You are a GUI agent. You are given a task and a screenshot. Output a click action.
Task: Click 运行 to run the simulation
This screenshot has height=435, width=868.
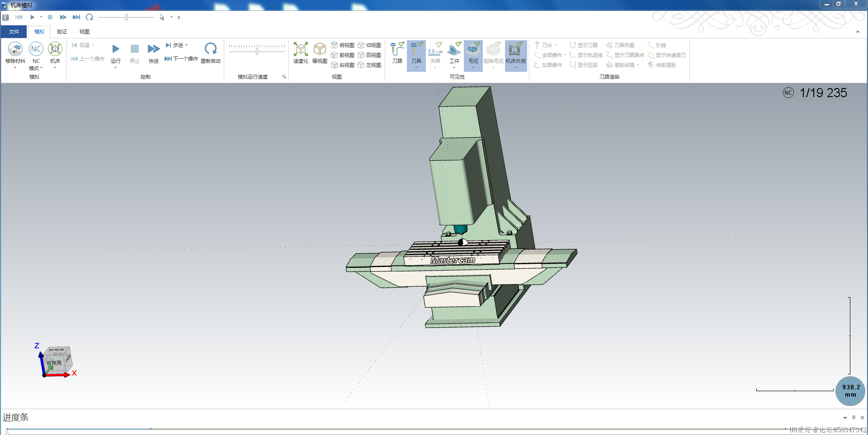(x=116, y=53)
